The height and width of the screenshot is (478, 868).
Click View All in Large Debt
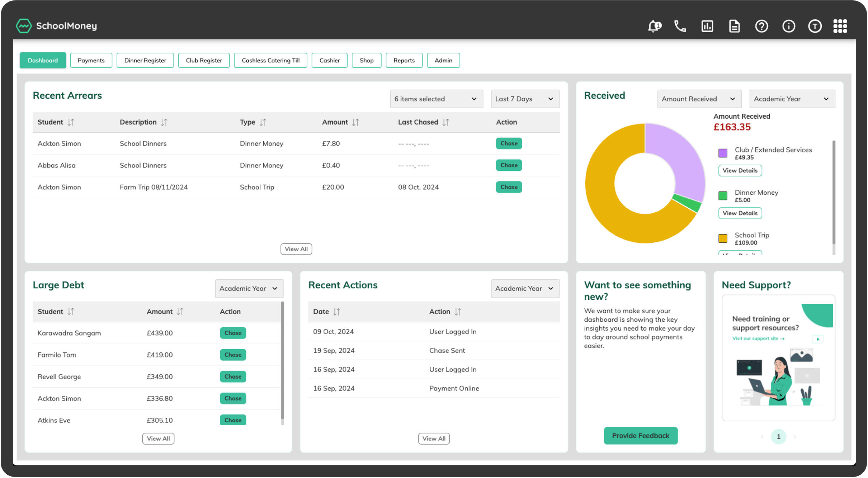coord(158,438)
